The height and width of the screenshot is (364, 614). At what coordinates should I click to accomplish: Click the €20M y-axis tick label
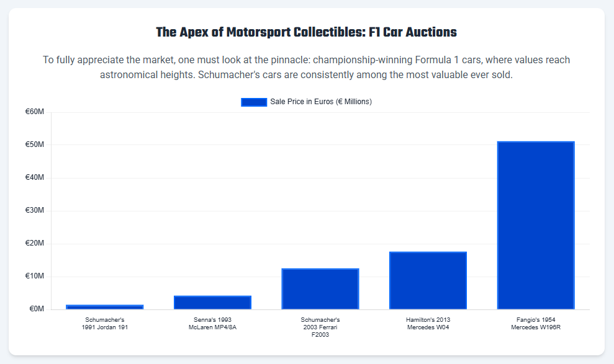click(x=34, y=244)
